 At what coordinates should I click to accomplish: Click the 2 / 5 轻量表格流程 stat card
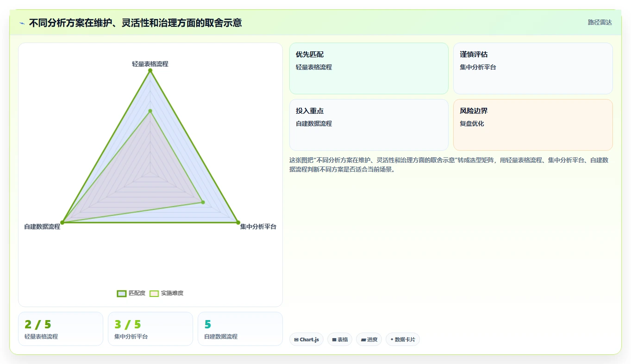tap(61, 329)
